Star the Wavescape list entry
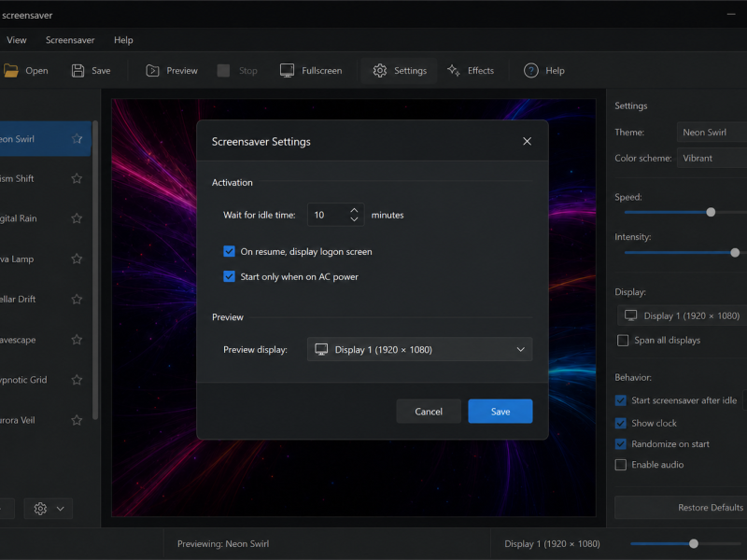Image resolution: width=747 pixels, height=560 pixels. click(77, 340)
